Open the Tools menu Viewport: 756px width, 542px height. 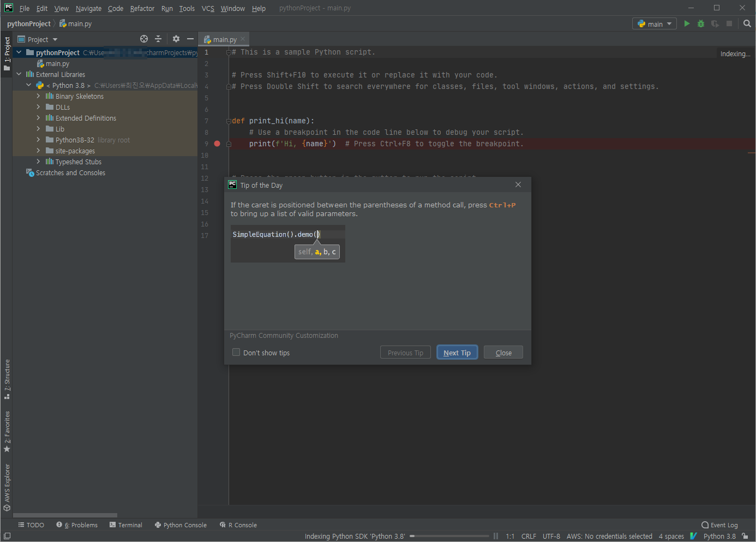(x=187, y=8)
